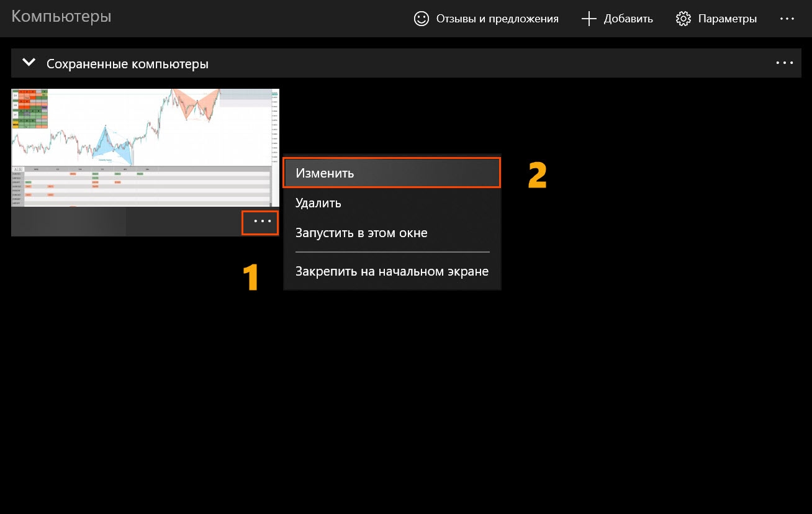This screenshot has height=514, width=812.
Task: Open the saved computer chart thumbnail
Action: click(x=145, y=147)
